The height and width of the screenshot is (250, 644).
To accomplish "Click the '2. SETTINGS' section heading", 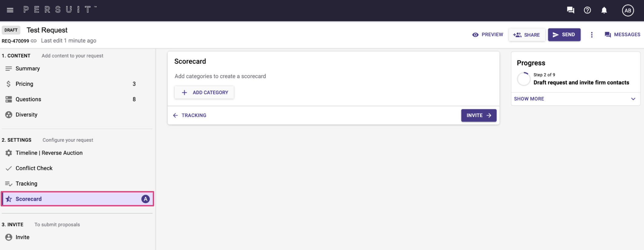I will pyautogui.click(x=16, y=140).
